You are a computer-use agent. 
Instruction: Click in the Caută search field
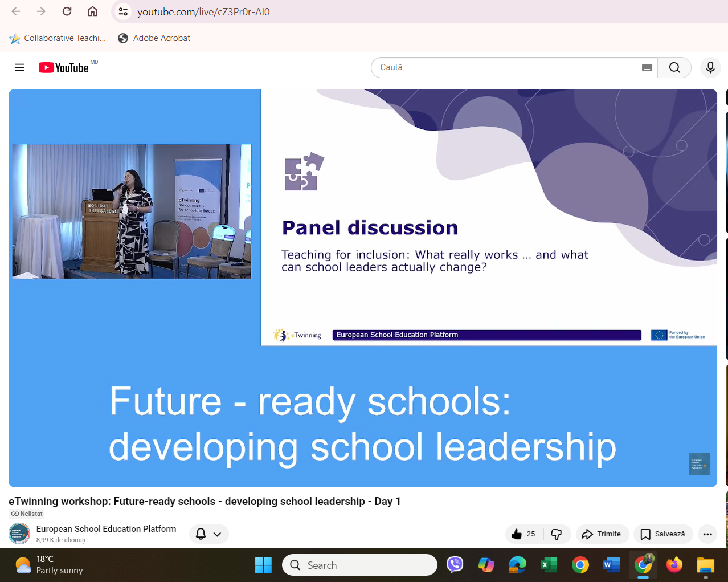click(x=507, y=68)
